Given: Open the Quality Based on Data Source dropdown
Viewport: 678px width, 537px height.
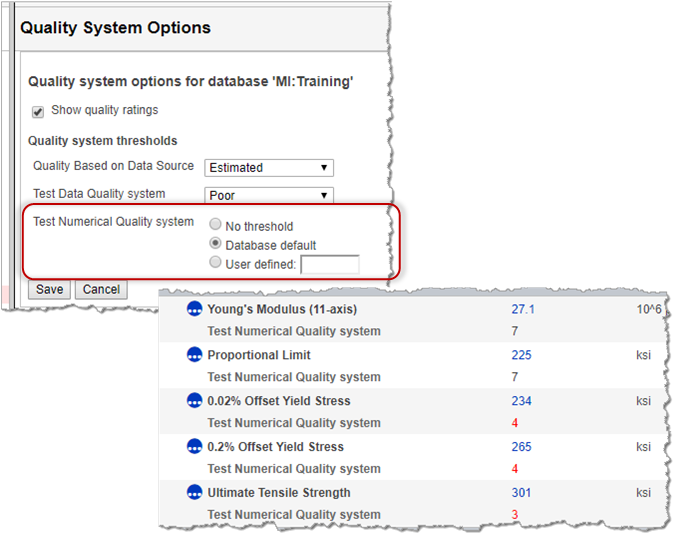Looking at the screenshot, I should pos(268,168).
